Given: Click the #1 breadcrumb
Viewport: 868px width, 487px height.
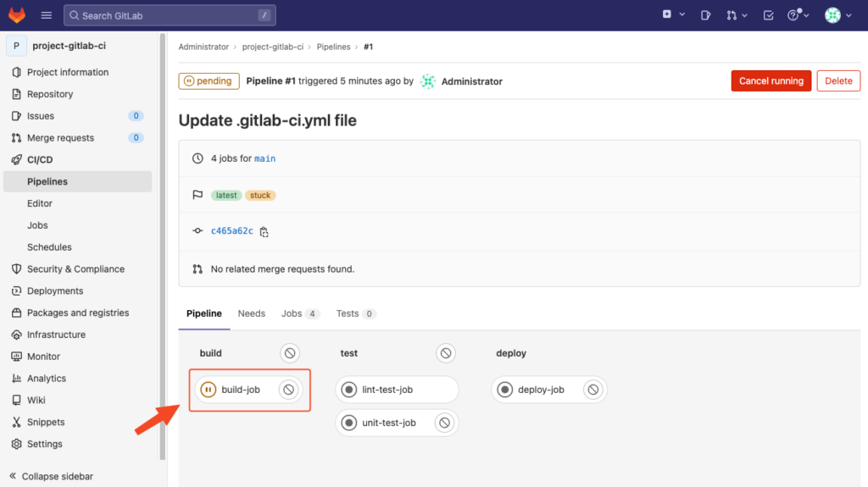Looking at the screenshot, I should pos(368,47).
